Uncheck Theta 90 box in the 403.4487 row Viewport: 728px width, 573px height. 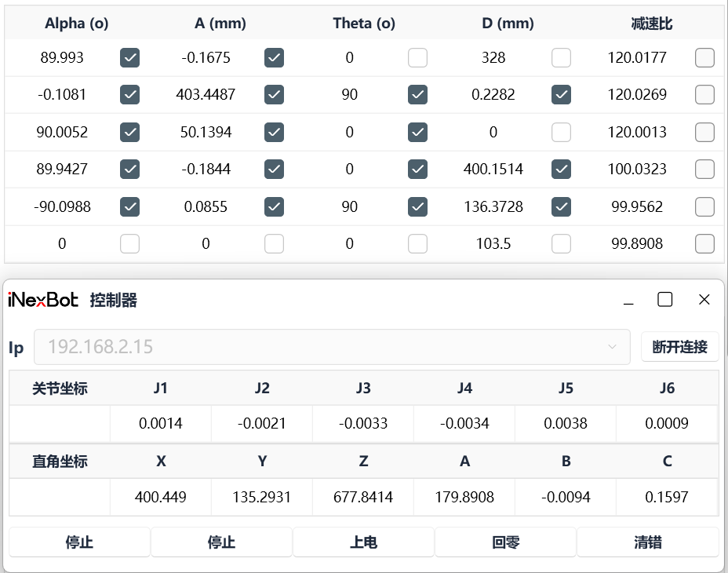[417, 95]
